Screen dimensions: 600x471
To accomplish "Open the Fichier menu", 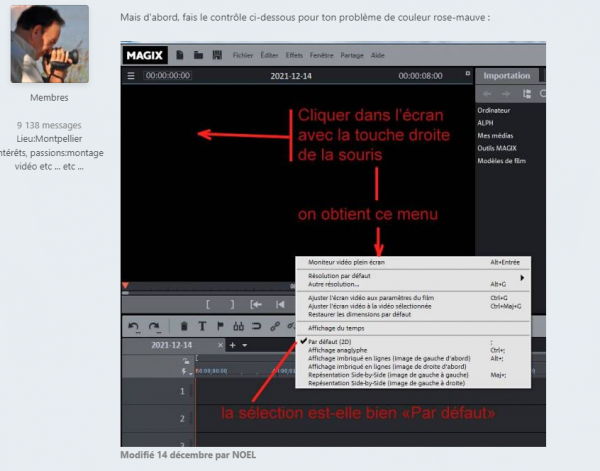I will point(243,55).
